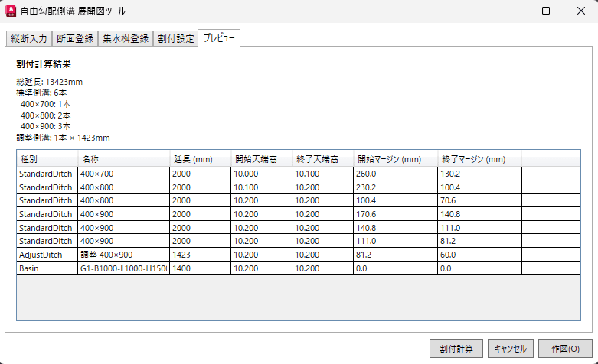Image resolution: width=598 pixels, height=364 pixels.
Task: Go to the 割付設定 tab
Action: tap(175, 39)
